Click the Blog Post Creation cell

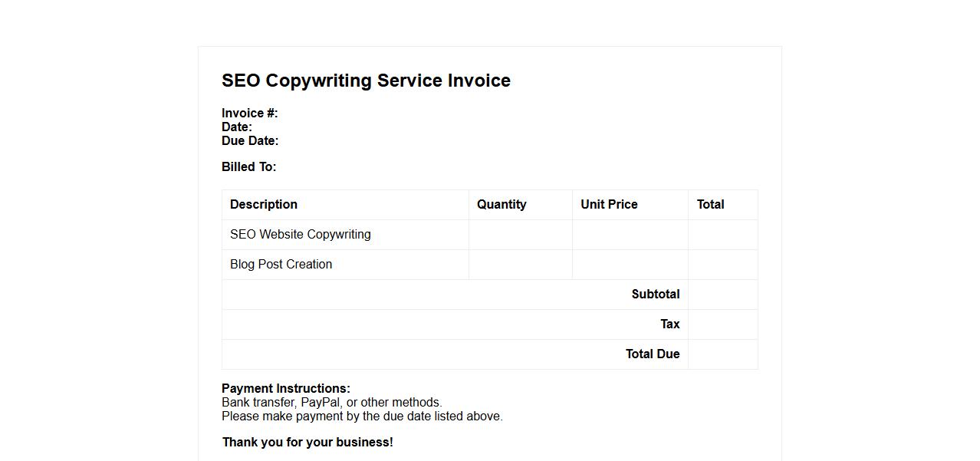(281, 265)
